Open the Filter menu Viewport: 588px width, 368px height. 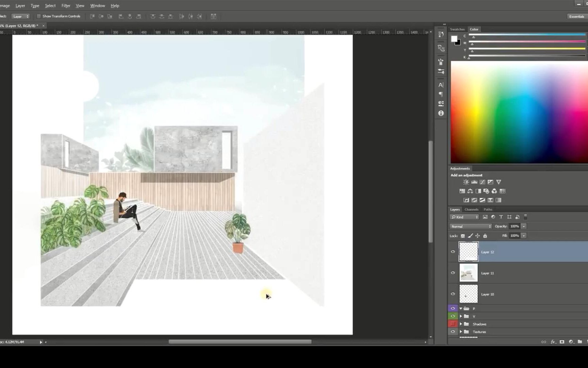tap(66, 6)
